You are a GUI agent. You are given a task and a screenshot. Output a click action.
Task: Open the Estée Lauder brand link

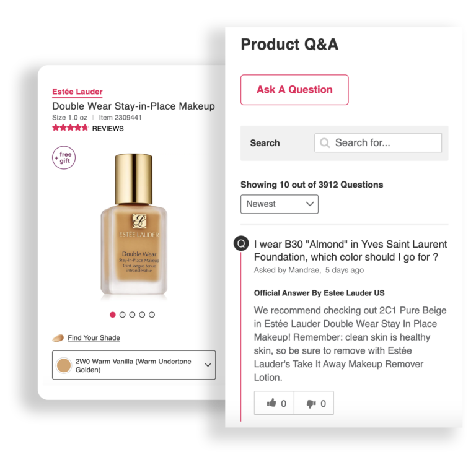77,92
